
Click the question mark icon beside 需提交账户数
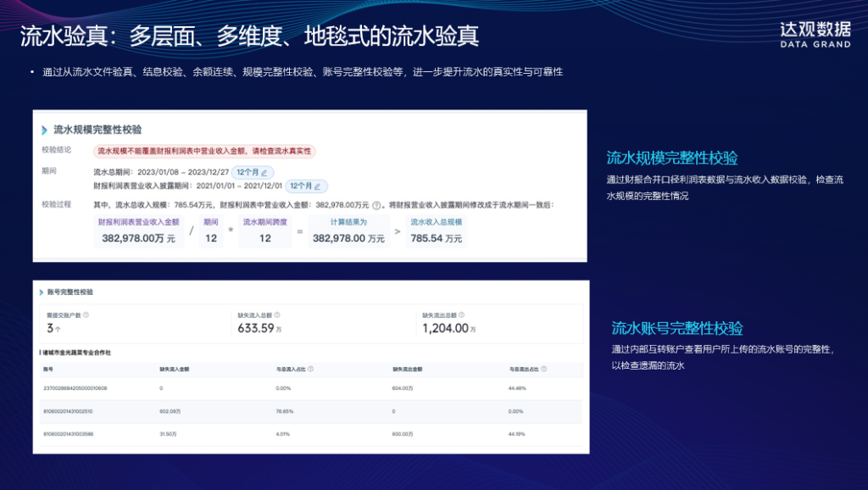[86, 313]
